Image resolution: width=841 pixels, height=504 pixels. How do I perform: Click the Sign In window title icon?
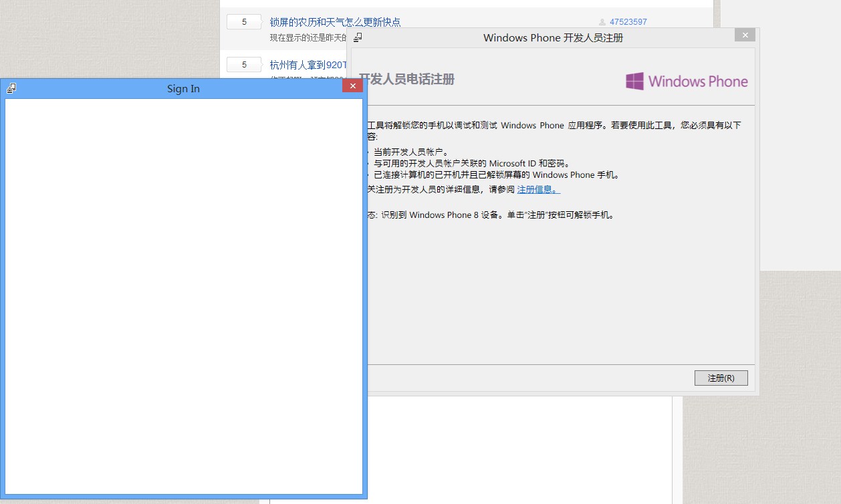click(11, 88)
